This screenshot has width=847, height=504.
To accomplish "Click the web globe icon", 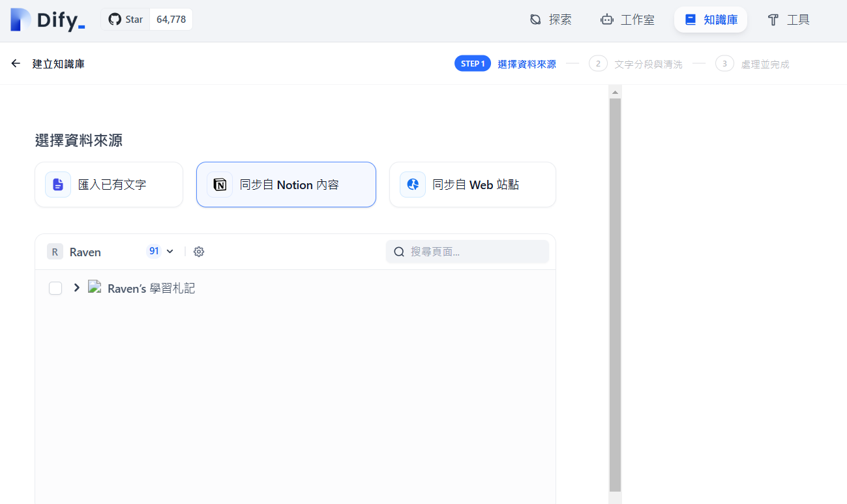I will click(x=413, y=185).
